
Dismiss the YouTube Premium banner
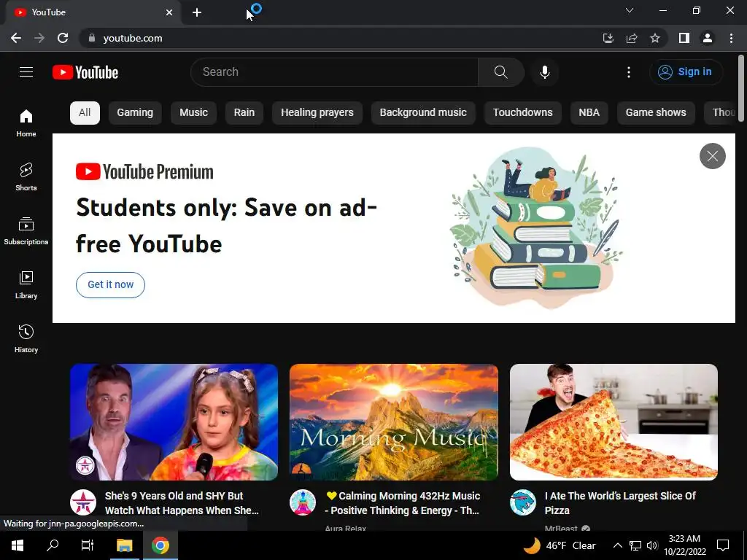point(712,156)
